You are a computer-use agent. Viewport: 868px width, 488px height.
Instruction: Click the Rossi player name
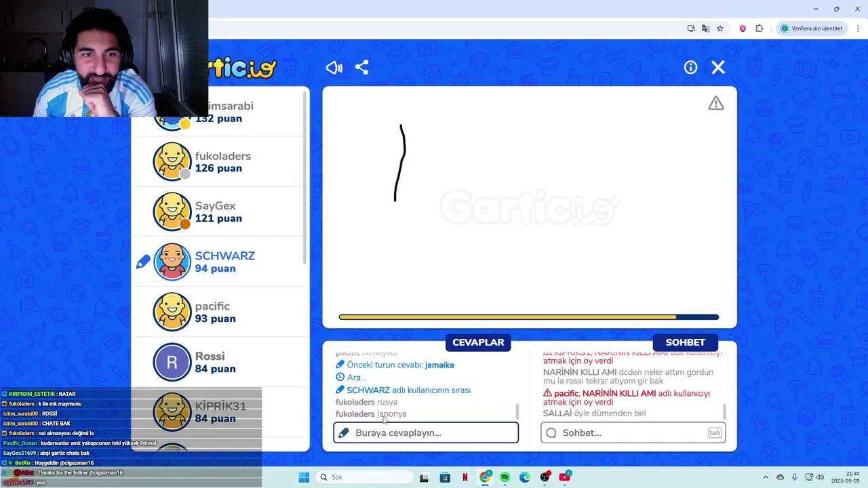click(210, 356)
